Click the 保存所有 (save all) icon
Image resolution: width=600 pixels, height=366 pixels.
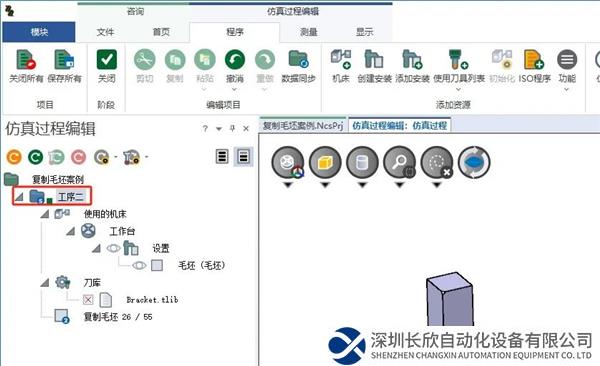(x=64, y=60)
